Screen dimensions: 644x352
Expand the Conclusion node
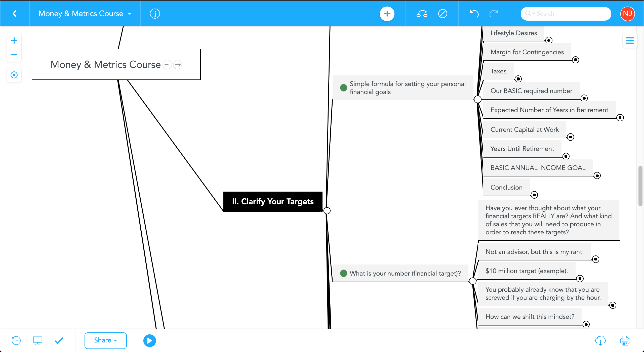[534, 195]
